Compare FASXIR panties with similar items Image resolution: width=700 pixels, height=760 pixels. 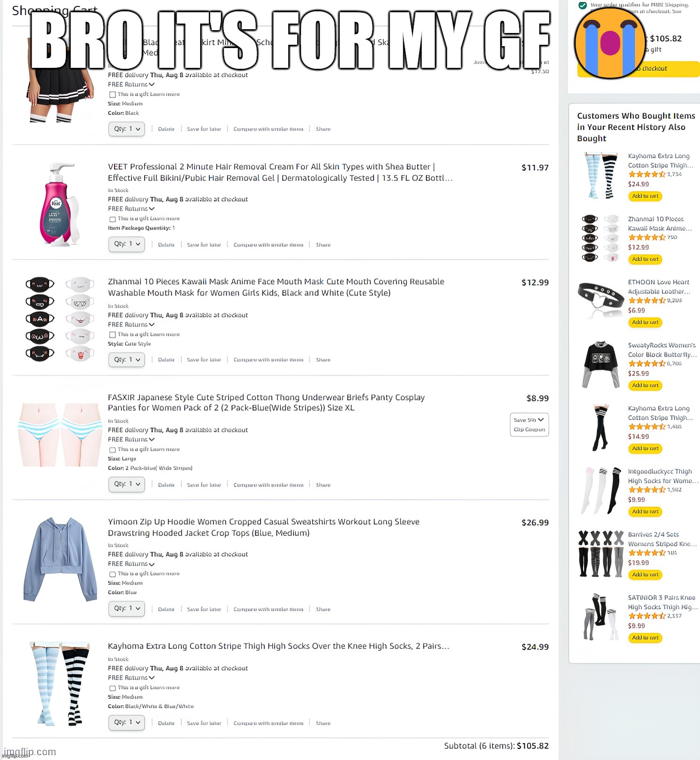(269, 484)
